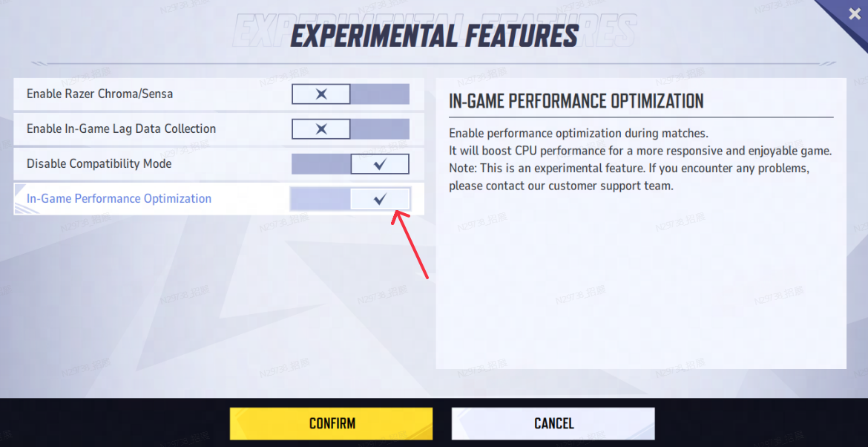Turn on Lag Data Collection via empty toggle half
Image resolution: width=868 pixels, height=447 pixels.
379,129
